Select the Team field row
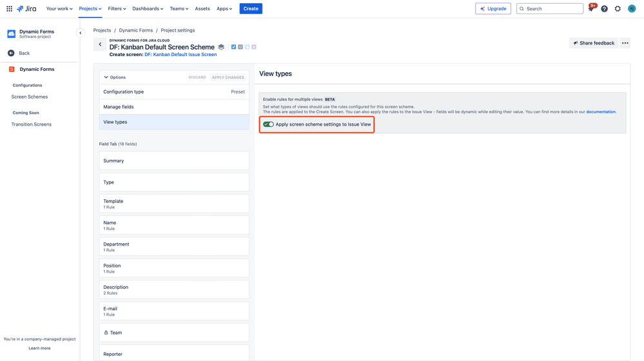The image size is (644, 361). (x=174, y=333)
